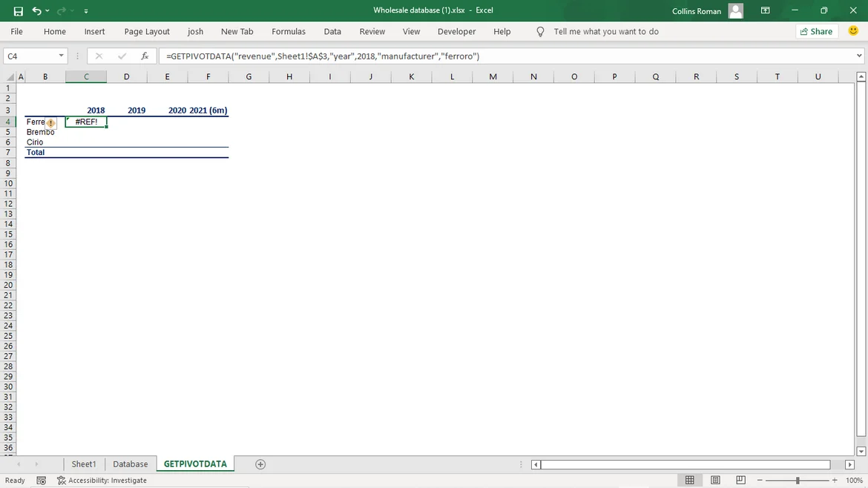868x488 pixels.
Task: Click the zoom slider handle
Action: (798, 481)
